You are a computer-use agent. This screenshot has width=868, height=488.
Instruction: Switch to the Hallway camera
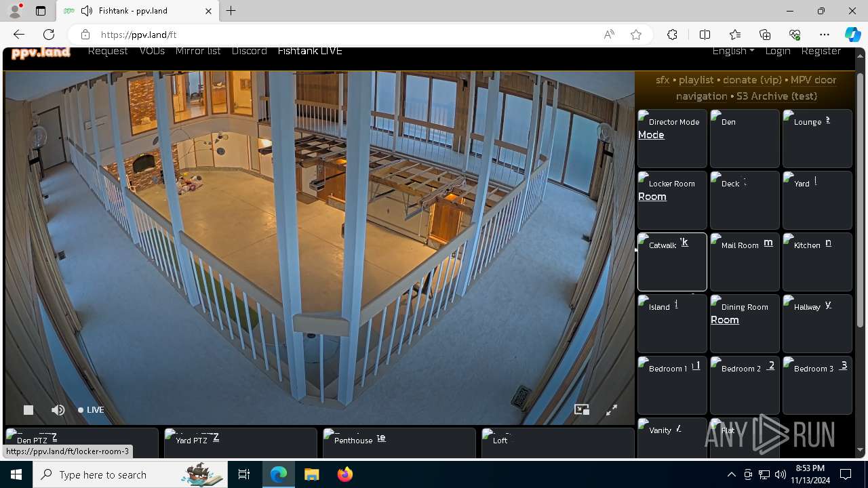pyautogui.click(x=817, y=323)
